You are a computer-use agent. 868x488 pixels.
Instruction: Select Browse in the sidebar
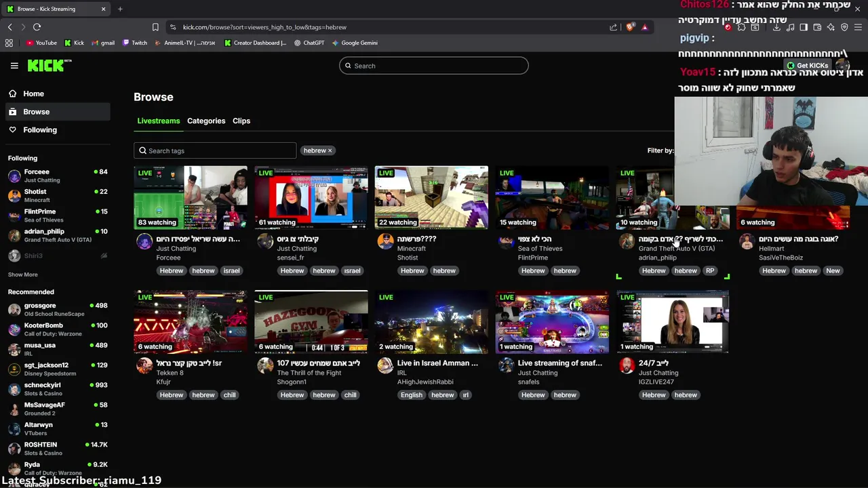point(57,112)
